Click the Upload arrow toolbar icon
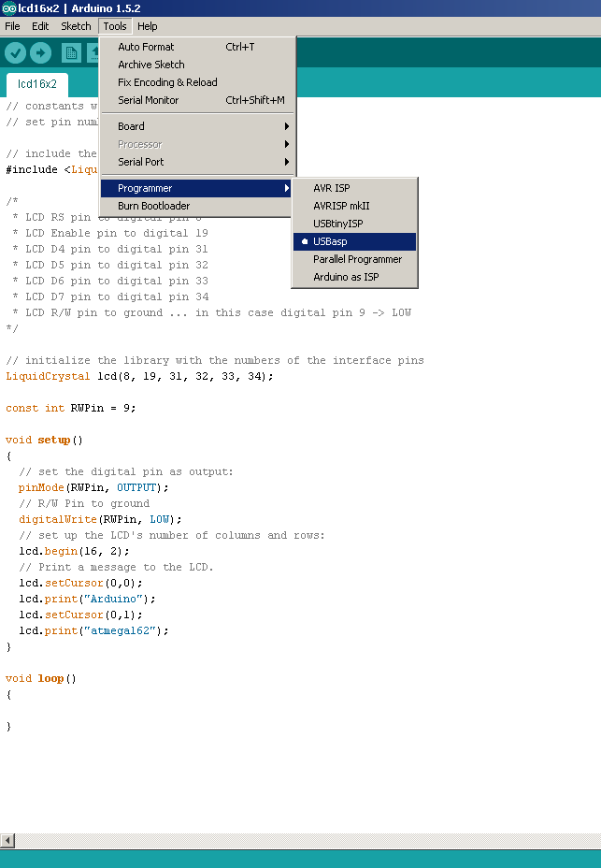Viewport: 601px width, 868px height. click(40, 53)
